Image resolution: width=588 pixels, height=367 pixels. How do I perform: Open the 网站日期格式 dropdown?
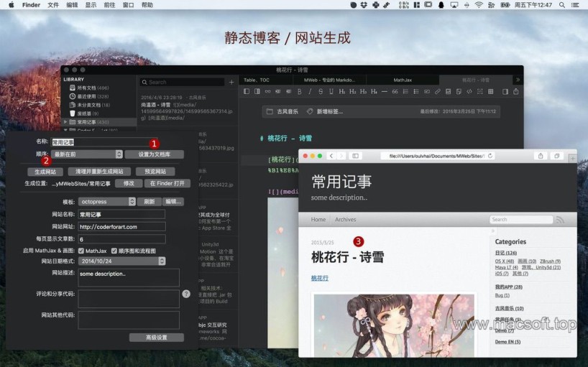tap(106, 261)
